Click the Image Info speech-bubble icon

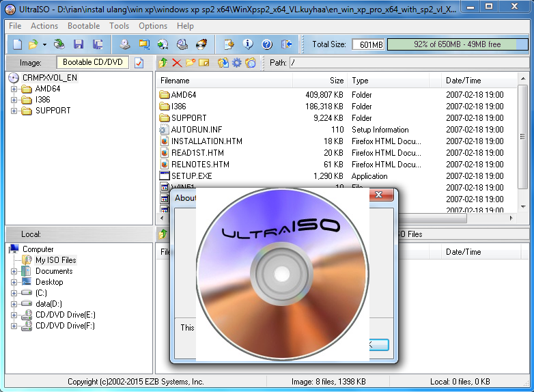pos(248,44)
